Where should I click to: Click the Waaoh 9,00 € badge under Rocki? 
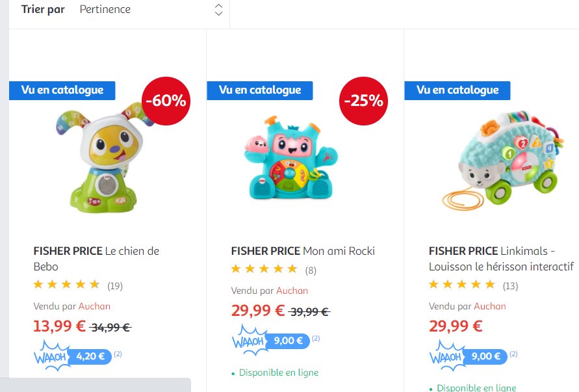[269, 341]
